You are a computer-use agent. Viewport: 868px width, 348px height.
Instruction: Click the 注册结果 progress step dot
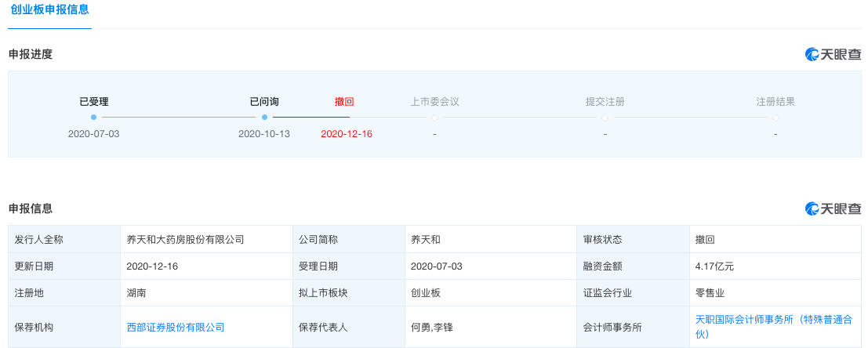coord(775,118)
